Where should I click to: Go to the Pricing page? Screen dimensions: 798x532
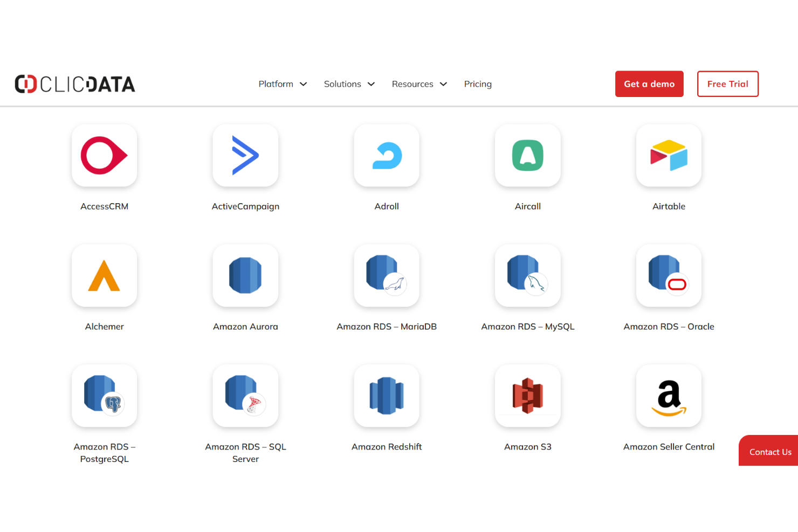tap(478, 84)
